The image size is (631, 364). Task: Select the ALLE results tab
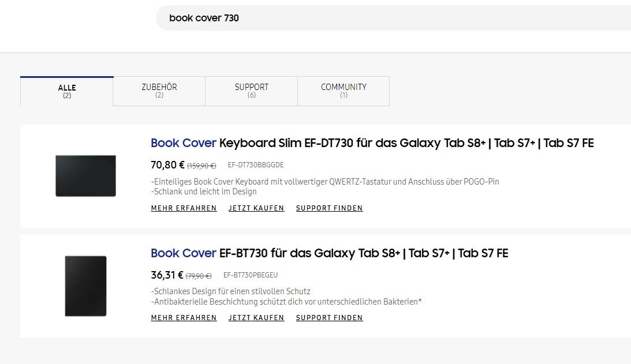tap(67, 91)
